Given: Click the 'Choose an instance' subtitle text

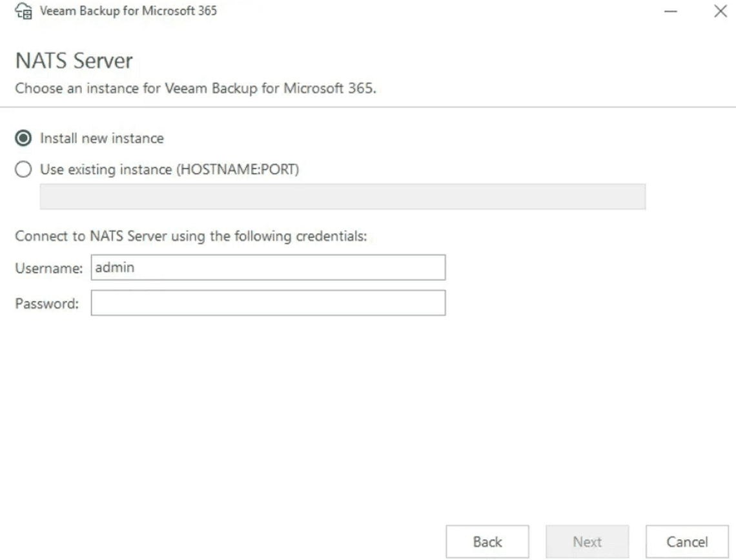Looking at the screenshot, I should 196,88.
